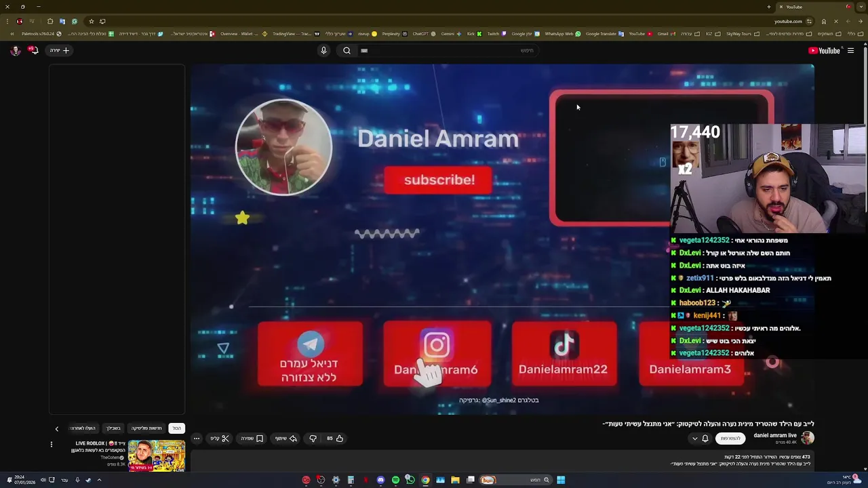Create a clip with scissors button
This screenshot has height=488, width=868.
[220, 439]
